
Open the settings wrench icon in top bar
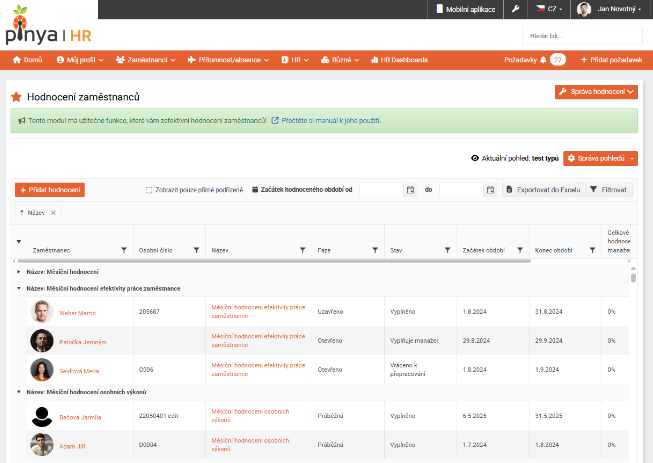(x=516, y=9)
